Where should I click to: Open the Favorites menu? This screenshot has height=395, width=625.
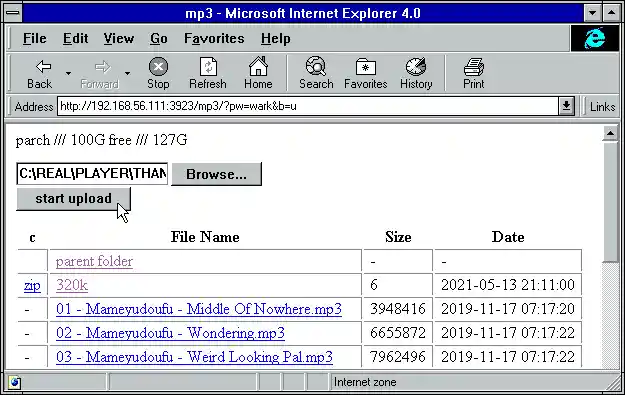[214, 39]
